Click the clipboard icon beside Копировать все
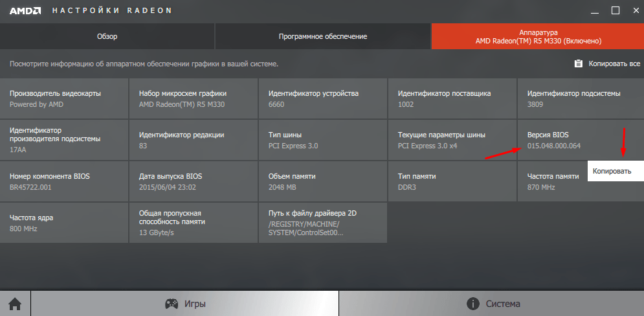The image size is (644, 316). coord(578,63)
